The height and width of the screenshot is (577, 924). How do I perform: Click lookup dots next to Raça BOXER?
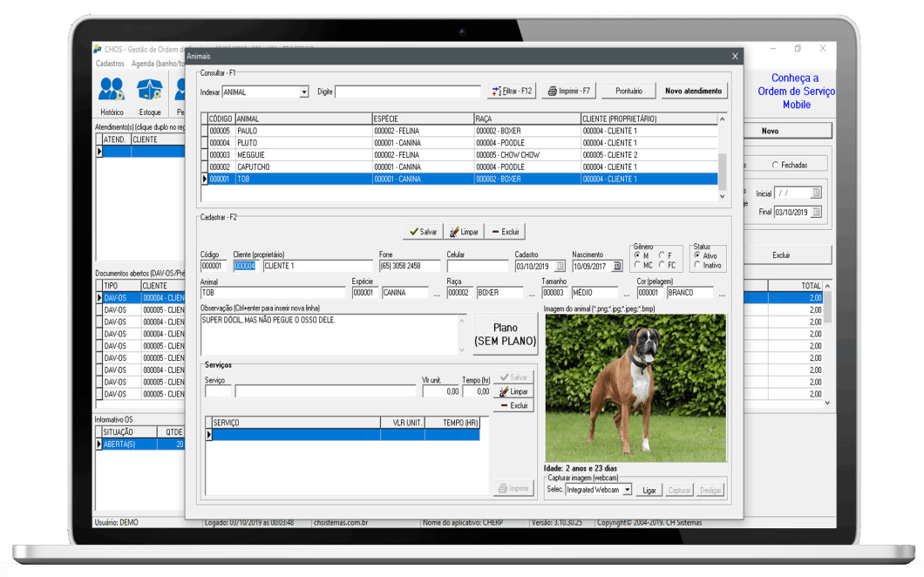(532, 294)
